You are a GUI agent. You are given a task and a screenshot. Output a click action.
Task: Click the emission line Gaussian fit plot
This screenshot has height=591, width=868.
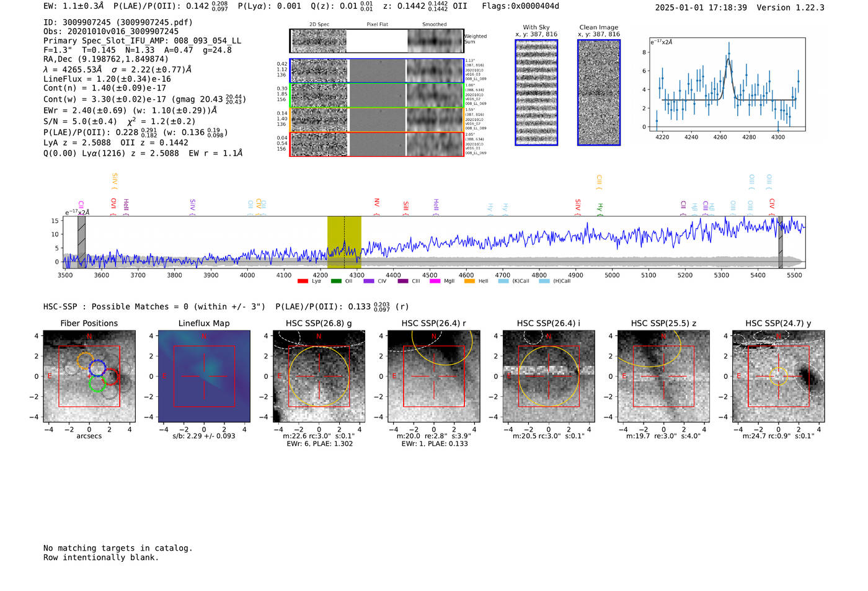(x=727, y=84)
